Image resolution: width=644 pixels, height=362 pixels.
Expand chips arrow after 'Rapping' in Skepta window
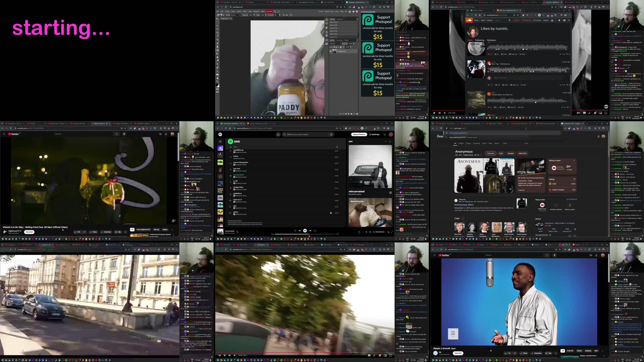click(602, 351)
